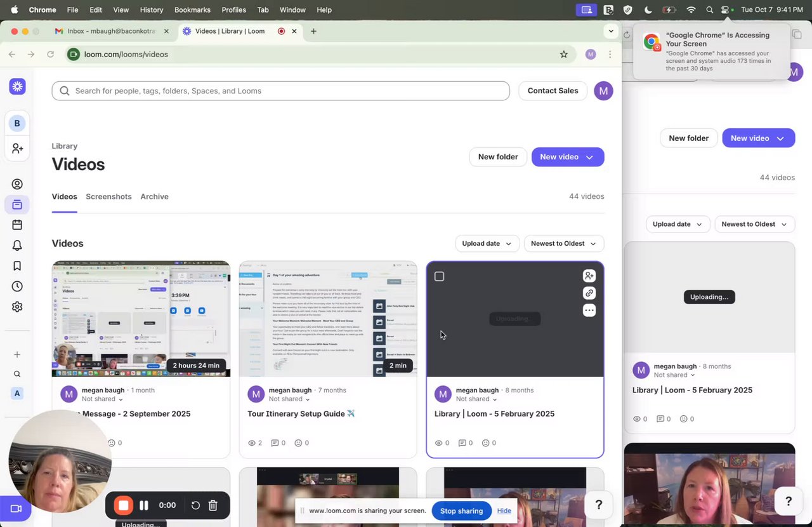
Task: Expand Not shared on the hovered 8 months card
Action: (477, 399)
